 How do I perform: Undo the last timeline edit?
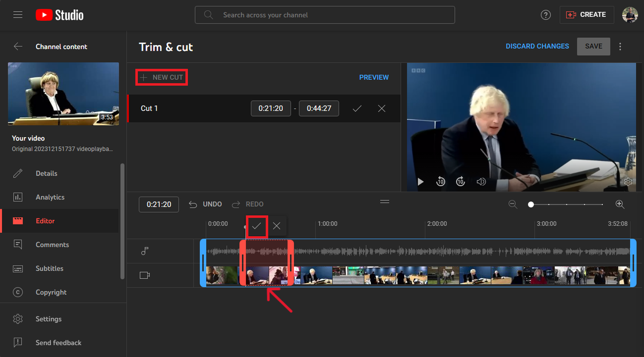pyautogui.click(x=205, y=204)
